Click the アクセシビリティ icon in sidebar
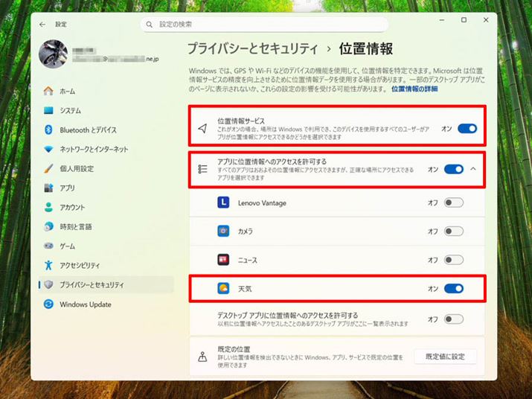Screen dimensions: 532x399 pyautogui.click(x=49, y=265)
